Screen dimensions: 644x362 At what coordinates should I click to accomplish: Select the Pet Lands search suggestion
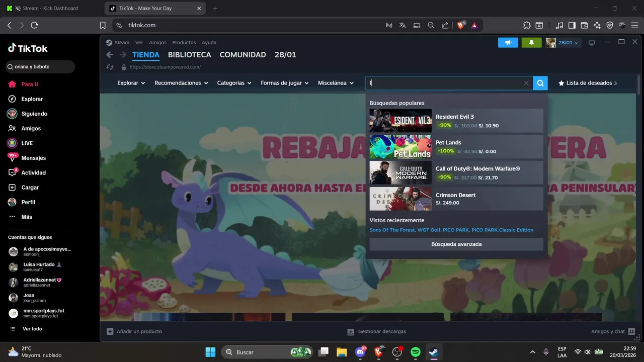pos(456,147)
